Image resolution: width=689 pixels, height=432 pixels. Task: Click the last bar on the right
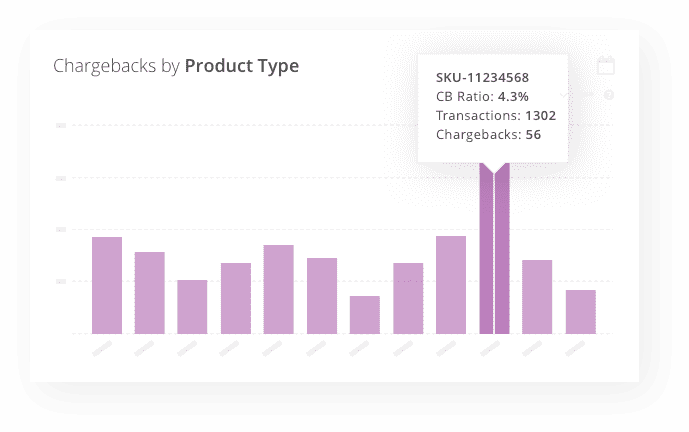pyautogui.click(x=580, y=312)
